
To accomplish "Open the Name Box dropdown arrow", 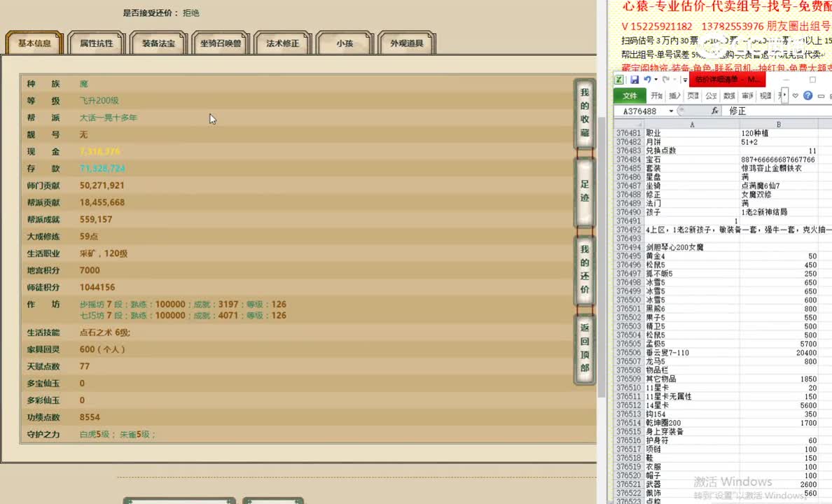I will click(671, 111).
